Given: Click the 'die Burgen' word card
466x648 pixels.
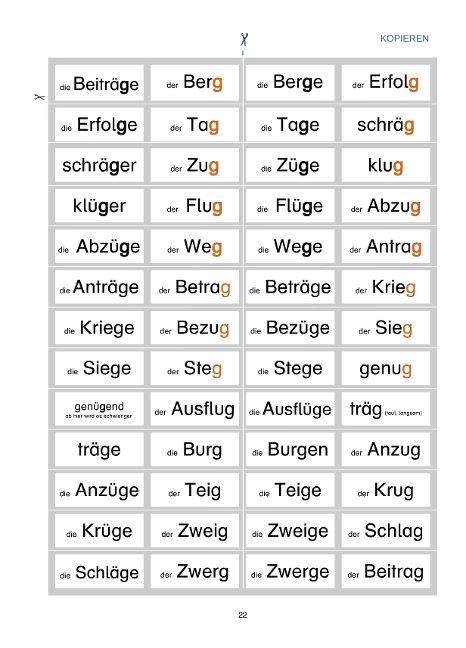Looking at the screenshot, I should [x=290, y=449].
